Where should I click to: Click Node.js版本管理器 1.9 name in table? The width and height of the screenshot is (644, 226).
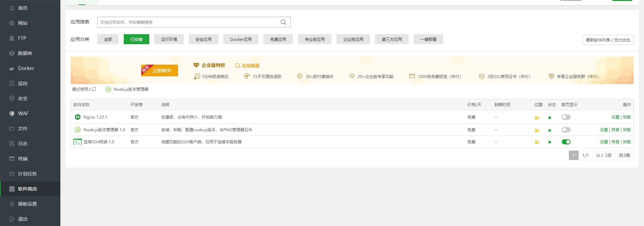[x=104, y=130]
